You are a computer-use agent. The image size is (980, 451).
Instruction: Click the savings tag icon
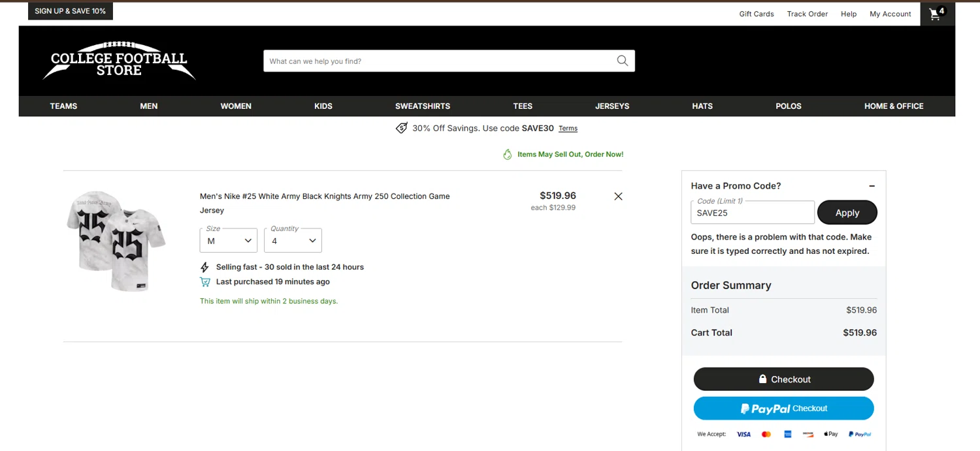click(x=402, y=128)
